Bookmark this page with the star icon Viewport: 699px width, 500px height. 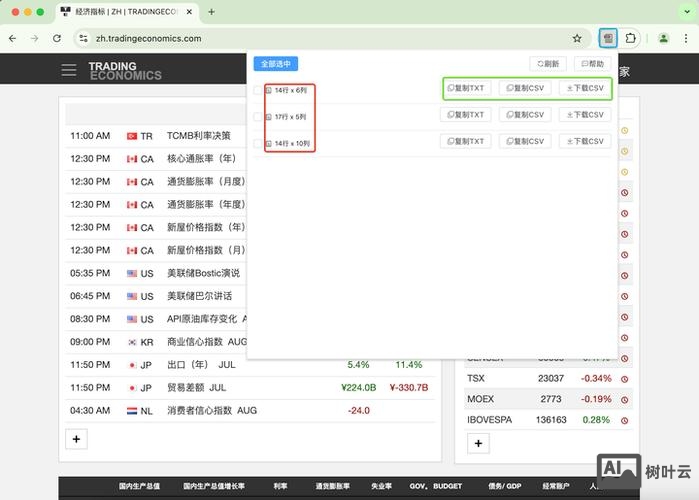[x=577, y=38]
